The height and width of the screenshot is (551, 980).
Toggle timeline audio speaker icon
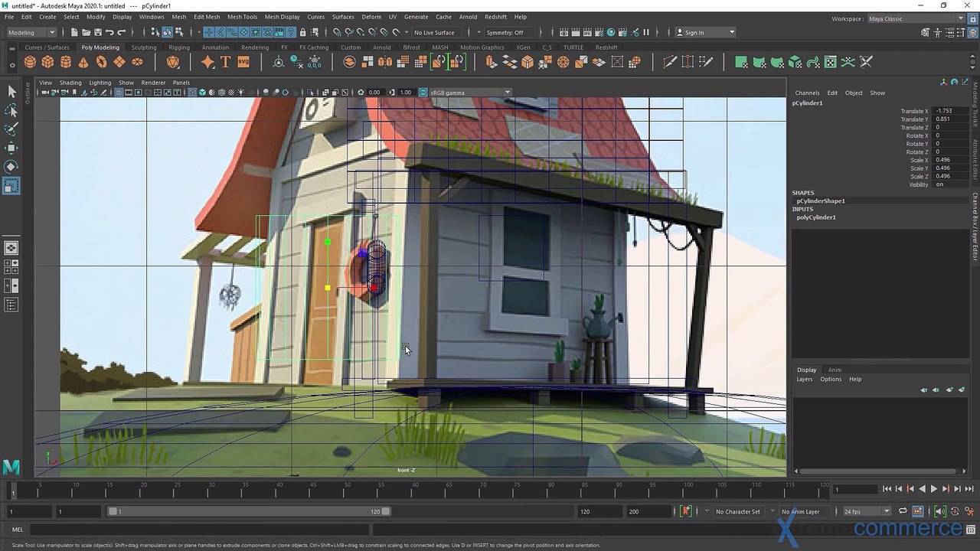(940, 511)
